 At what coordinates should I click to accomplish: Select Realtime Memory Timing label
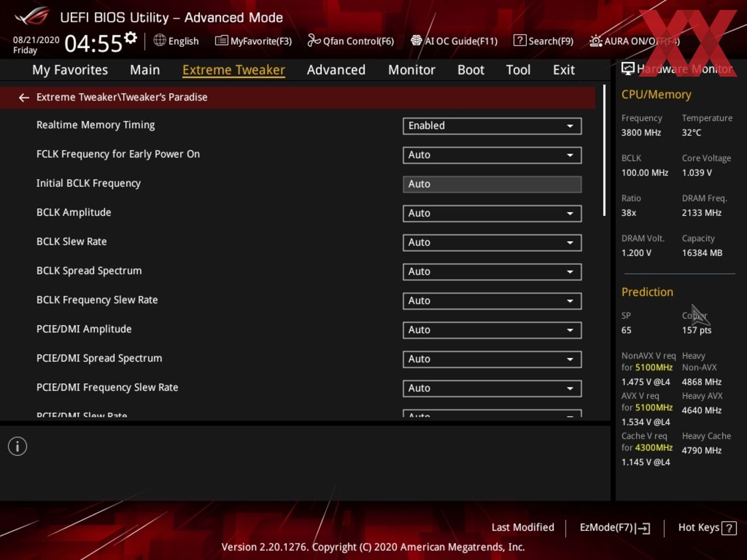[96, 125]
